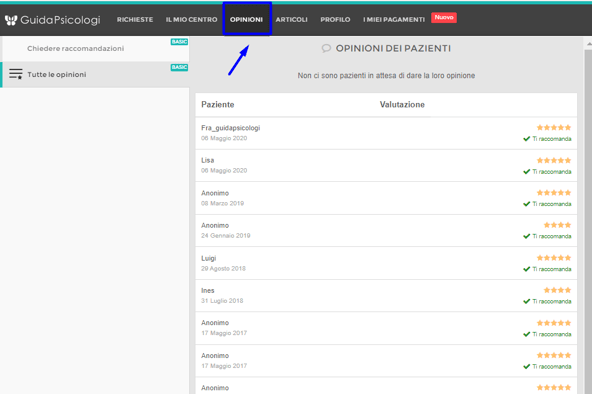The image size is (592, 394).
Task: Click the star rating on Fra_guidapsicologi row
Action: (x=554, y=128)
